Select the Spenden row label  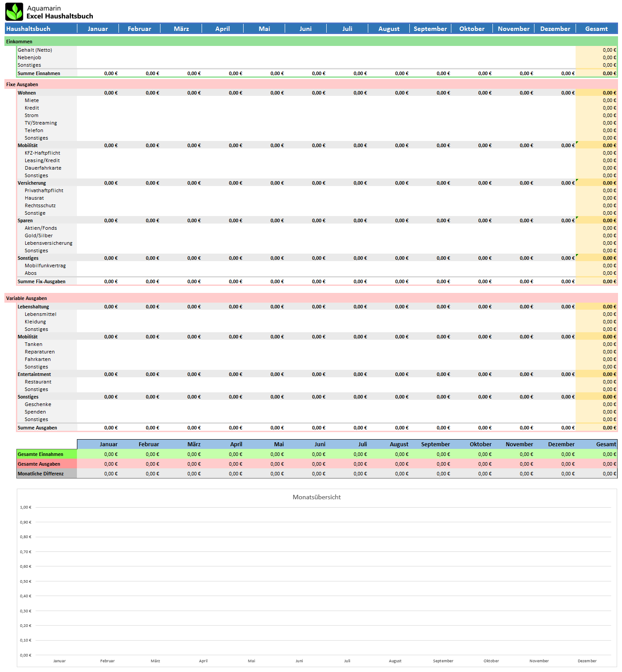coord(35,412)
